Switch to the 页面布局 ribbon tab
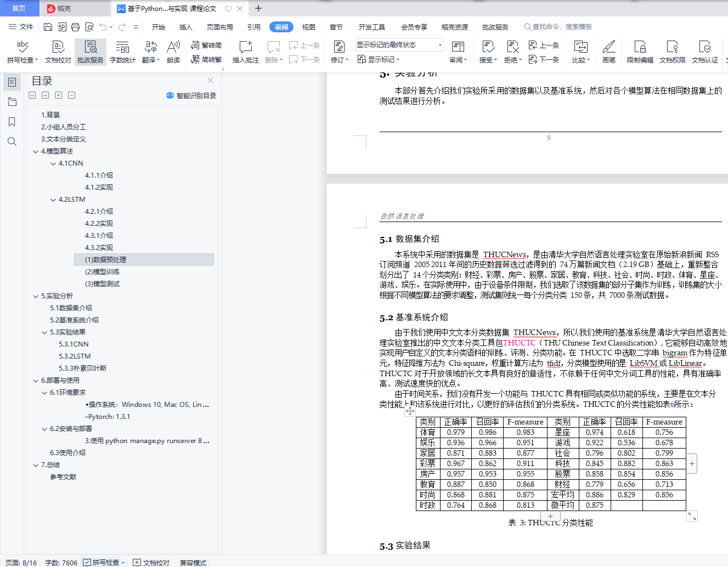The height and width of the screenshot is (567, 728). click(x=220, y=27)
